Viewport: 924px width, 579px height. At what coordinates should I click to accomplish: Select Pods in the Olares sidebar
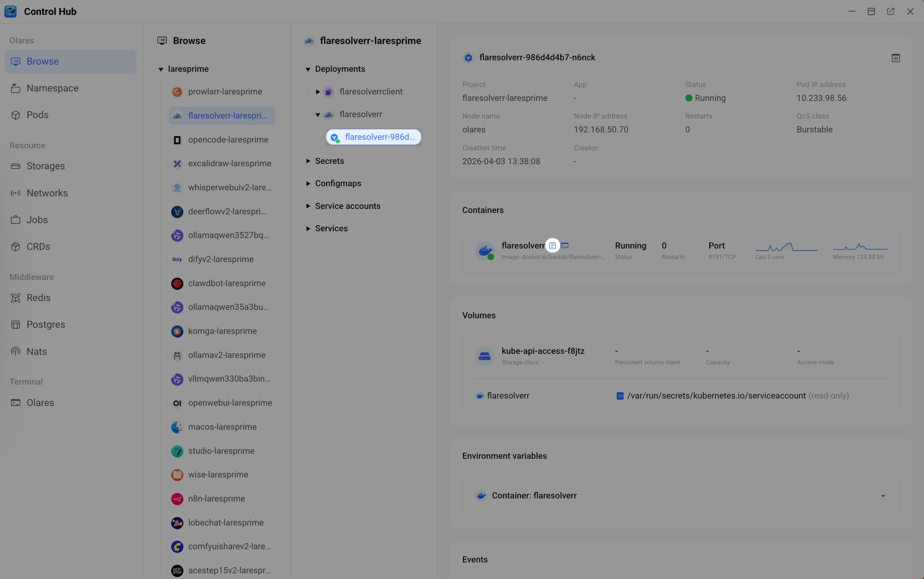(x=37, y=114)
